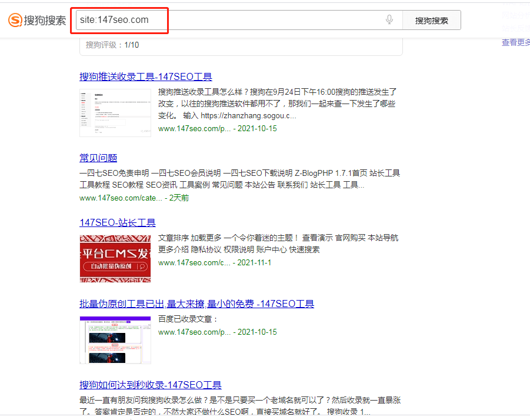Click thumbnail of 批量伪原创工具 result
The width and height of the screenshot is (530, 420).
click(115, 339)
